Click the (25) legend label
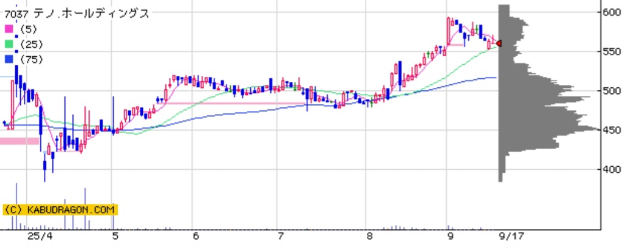This screenshot has height=248, width=644. pos(31,45)
